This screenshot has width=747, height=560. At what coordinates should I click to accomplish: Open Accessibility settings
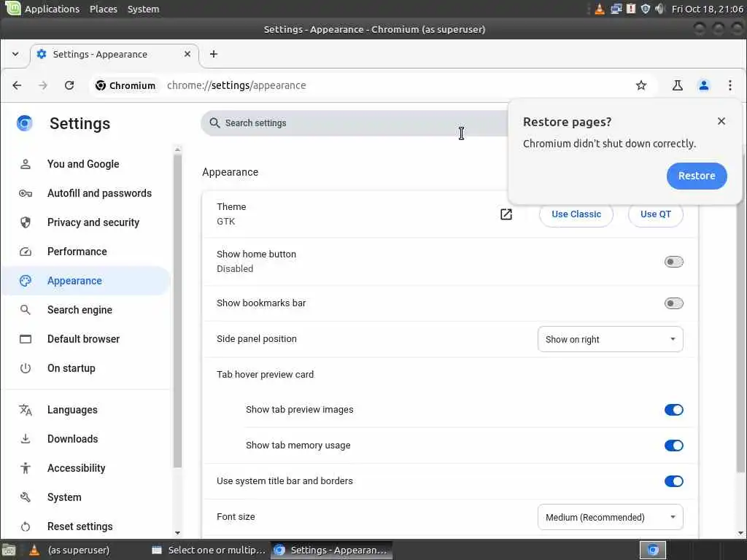[86, 468]
